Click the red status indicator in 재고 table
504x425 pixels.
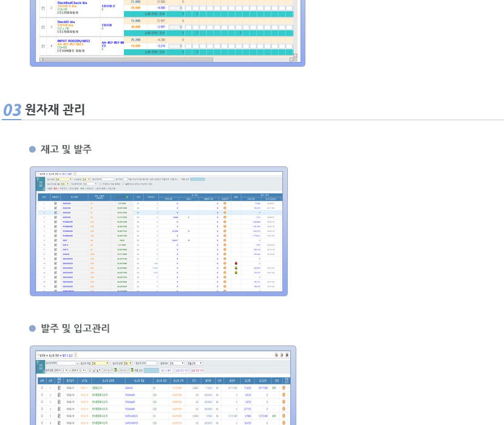click(236, 263)
